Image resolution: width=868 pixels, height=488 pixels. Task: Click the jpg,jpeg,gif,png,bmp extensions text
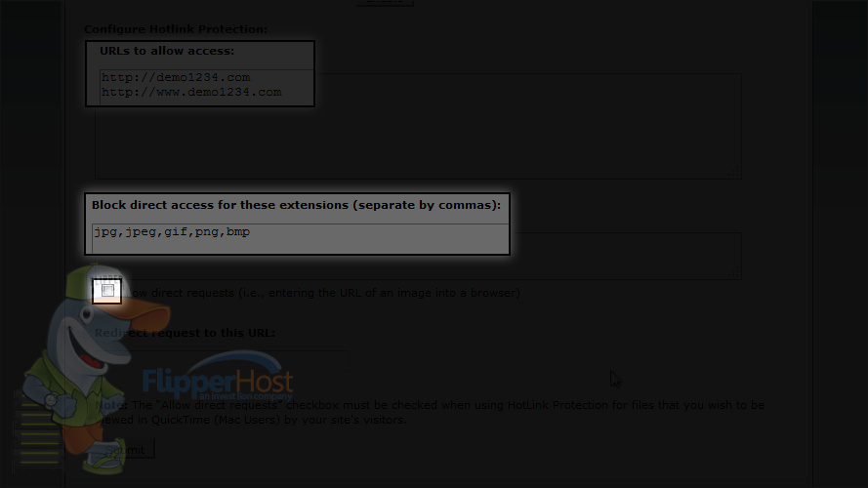click(172, 232)
